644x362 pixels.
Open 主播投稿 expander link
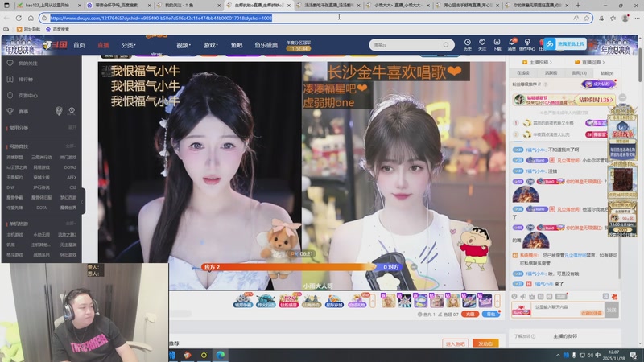pos(537,63)
